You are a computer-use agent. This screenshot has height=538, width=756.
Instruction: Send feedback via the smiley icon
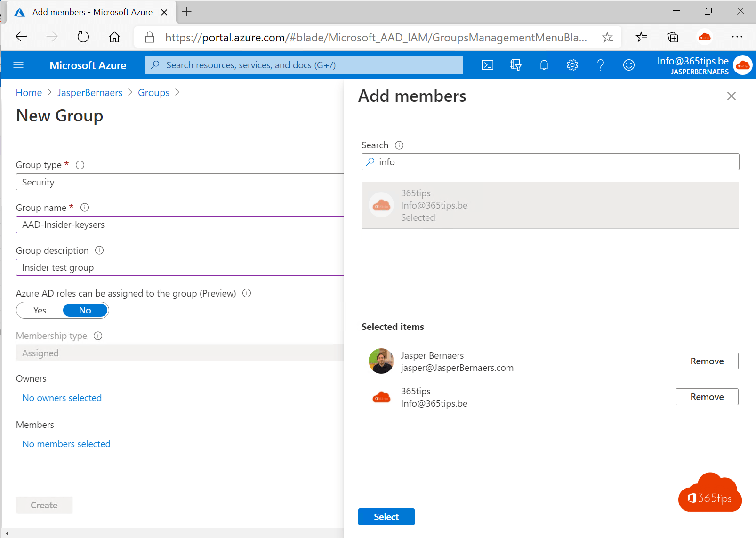tap(629, 65)
